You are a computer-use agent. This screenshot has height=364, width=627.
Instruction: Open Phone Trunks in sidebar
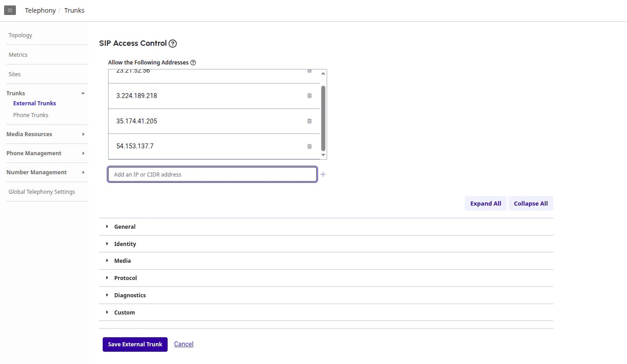click(30, 115)
